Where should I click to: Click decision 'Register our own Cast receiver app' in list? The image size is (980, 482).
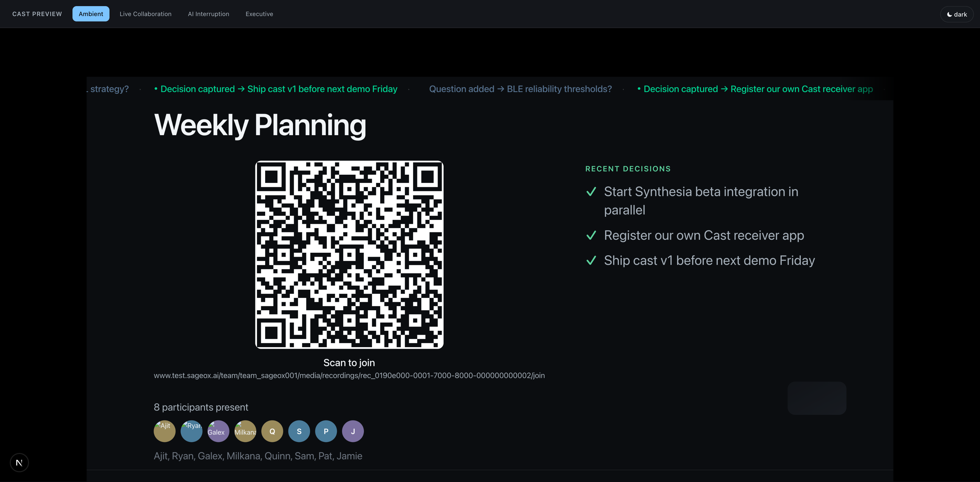pos(704,235)
